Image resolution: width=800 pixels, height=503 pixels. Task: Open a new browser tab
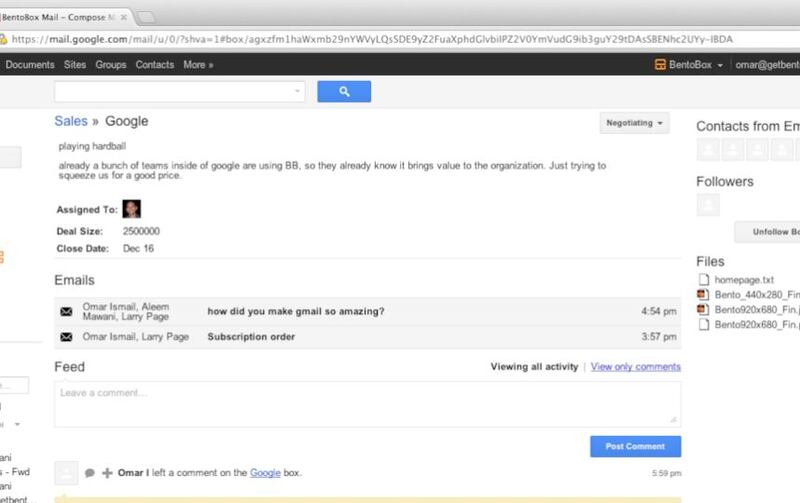click(147, 17)
